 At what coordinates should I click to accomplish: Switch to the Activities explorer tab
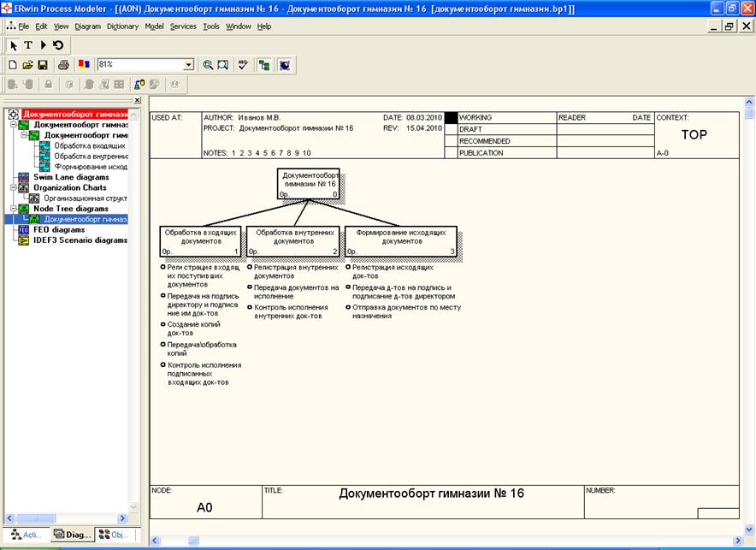(27, 534)
